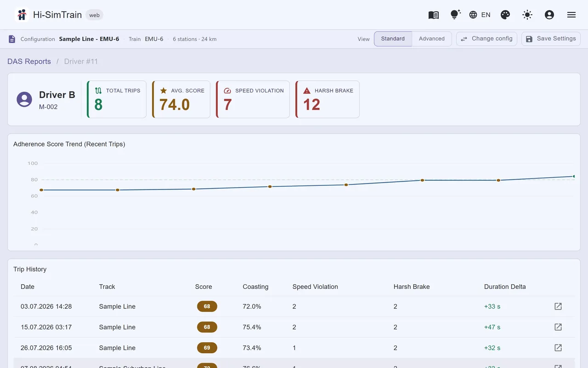Open the documentation book icon
The image size is (588, 368).
[x=433, y=15]
